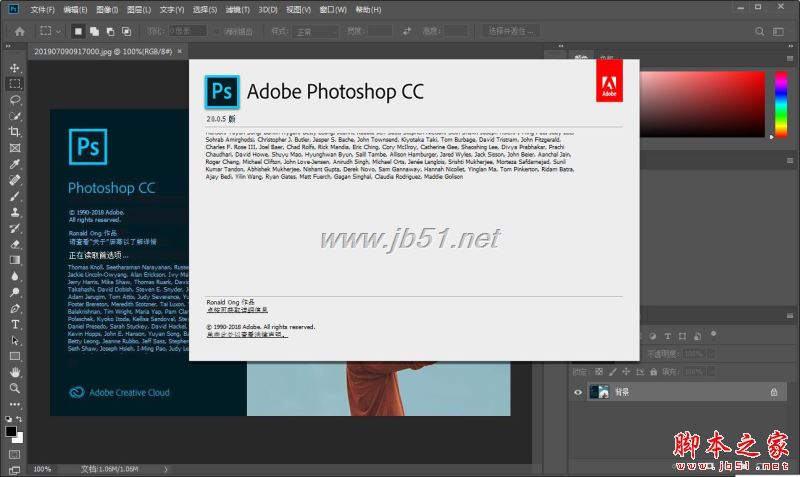Open the middle panel's flyout menu
The image size is (800, 477).
790,160
